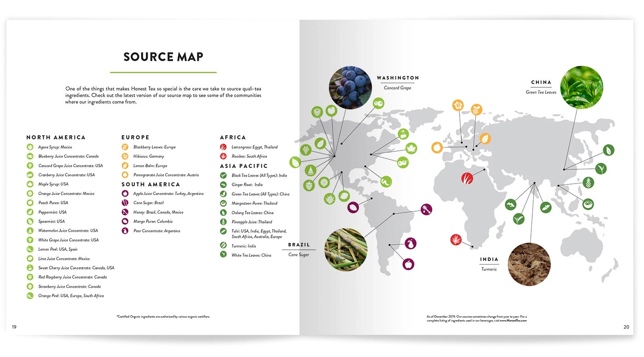Click the icon beside Cane Sugar: Brazil
Image resolution: width=644 pixels, height=357 pixels.
point(125,203)
